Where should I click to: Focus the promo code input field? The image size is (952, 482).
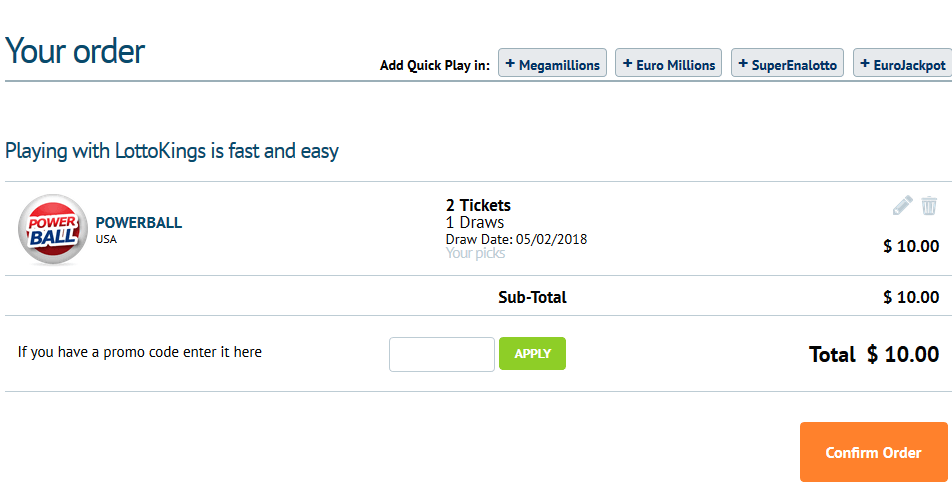coord(442,354)
